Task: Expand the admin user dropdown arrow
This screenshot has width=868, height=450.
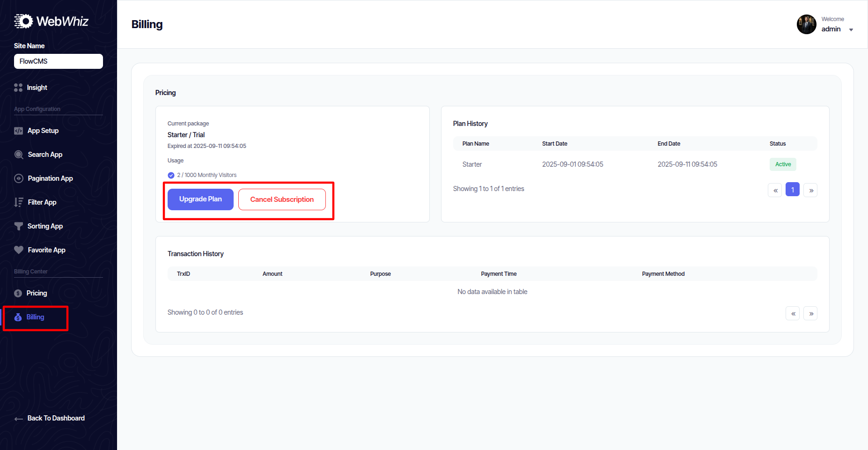Action: [851, 30]
